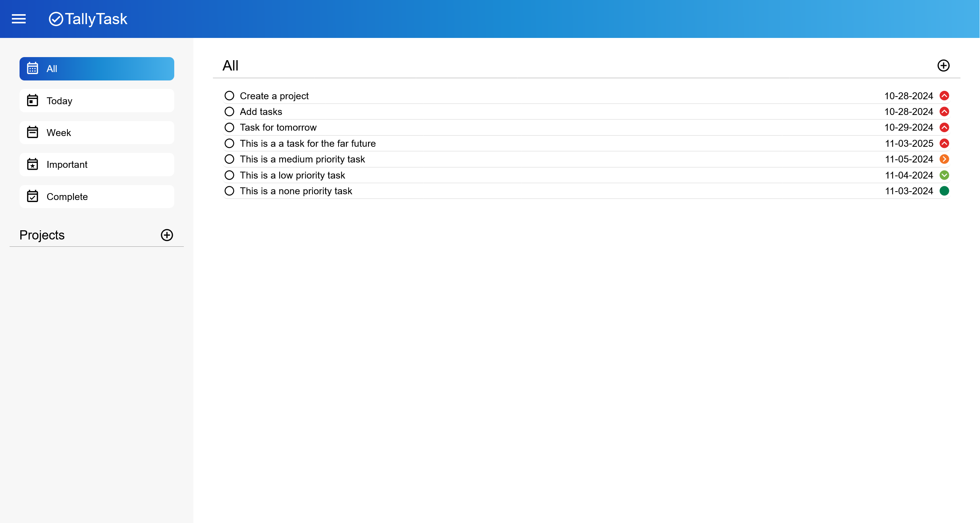Image resolution: width=980 pixels, height=523 pixels.
Task: Check off the 'Add tasks' circle
Action: coord(229,111)
